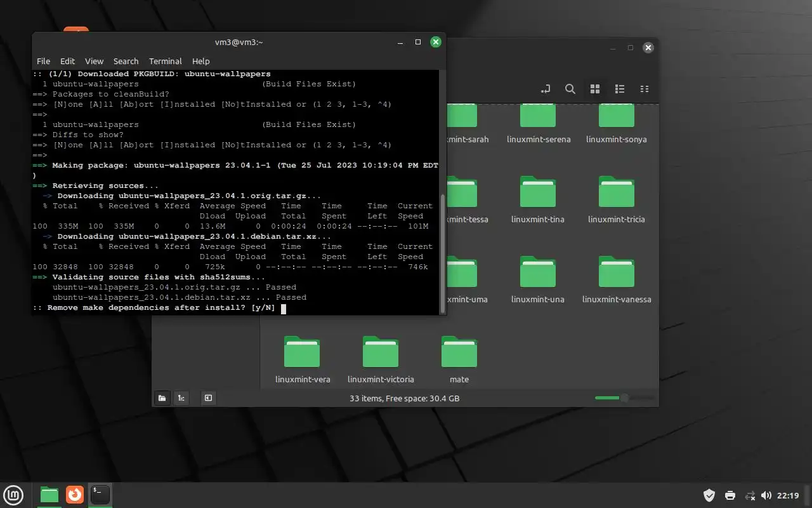The image size is (812, 508).
Task: Select the linuxmint-una folder
Action: 538,280
